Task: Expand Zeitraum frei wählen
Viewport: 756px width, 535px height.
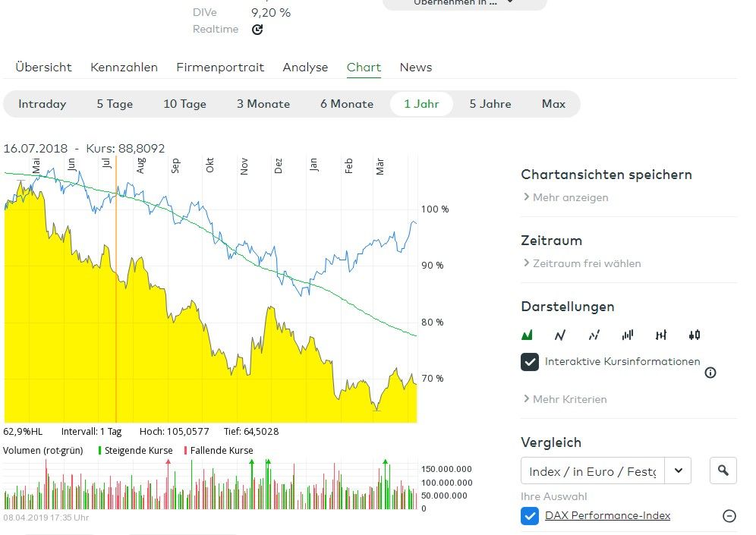Action: pyautogui.click(x=584, y=263)
